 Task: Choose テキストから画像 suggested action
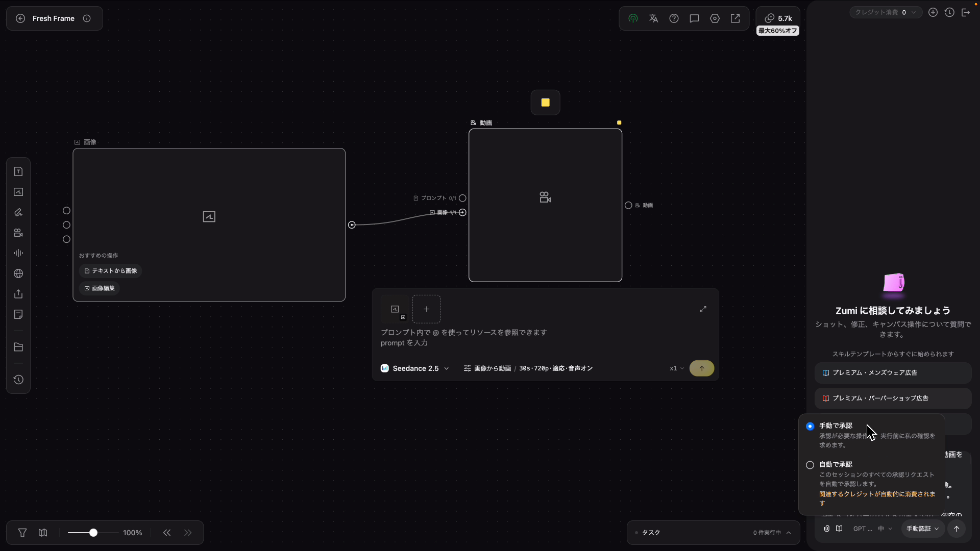coord(110,271)
